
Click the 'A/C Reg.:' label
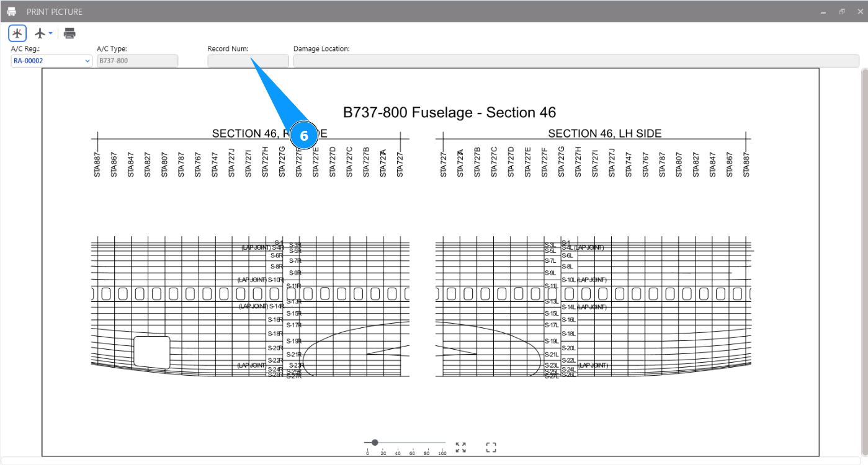pos(25,48)
